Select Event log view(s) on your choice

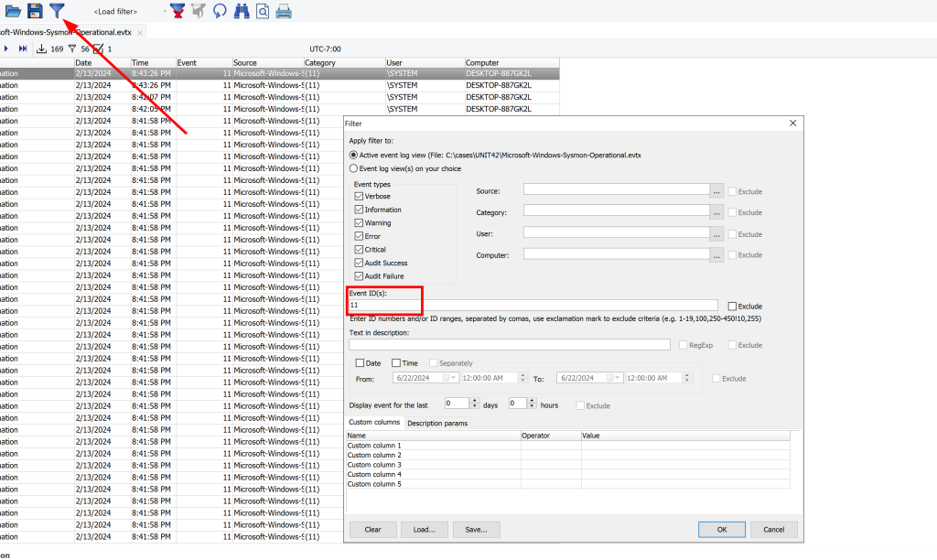[x=353, y=168]
